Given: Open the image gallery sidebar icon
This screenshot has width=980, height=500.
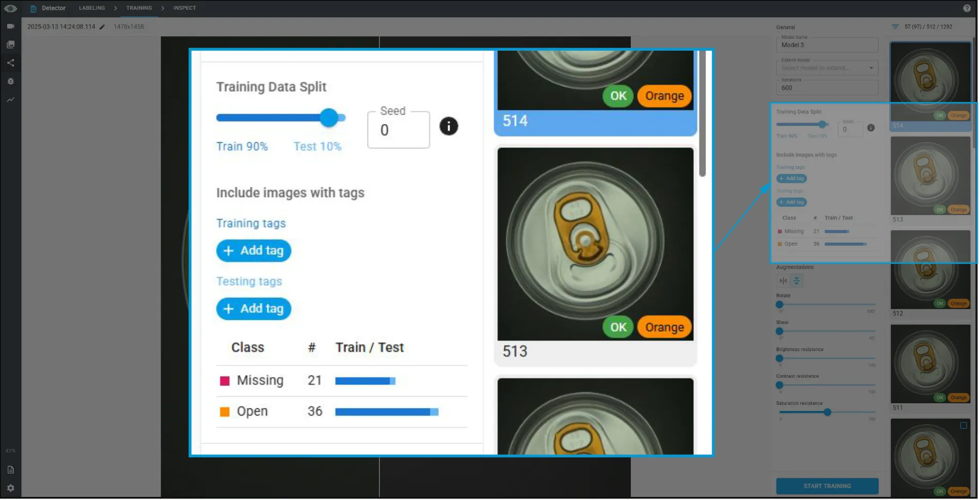Looking at the screenshot, I should click(10, 44).
